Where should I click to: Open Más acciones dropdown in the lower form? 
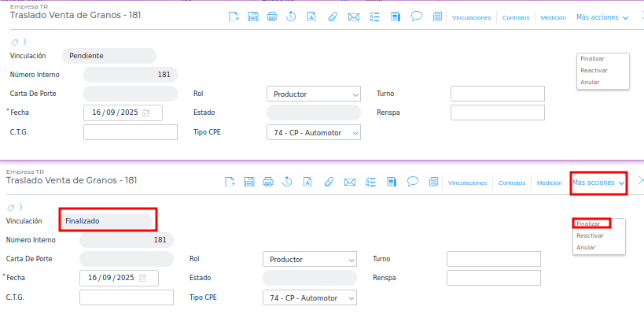(598, 183)
